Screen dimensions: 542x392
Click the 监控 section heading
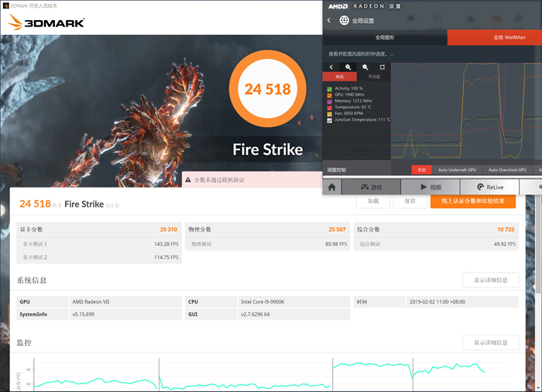pyautogui.click(x=24, y=342)
